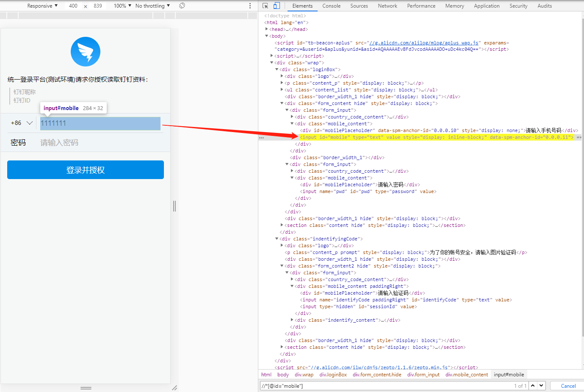Image resolution: width=584 pixels, height=392 pixels.
Task: Select the p class="content_p prompt" row
Action: point(406,252)
